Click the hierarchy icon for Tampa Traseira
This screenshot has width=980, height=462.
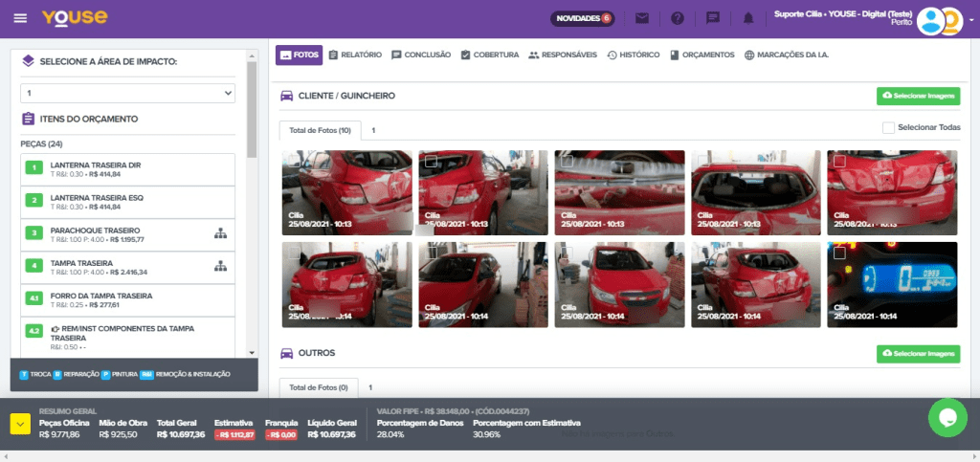tap(220, 267)
